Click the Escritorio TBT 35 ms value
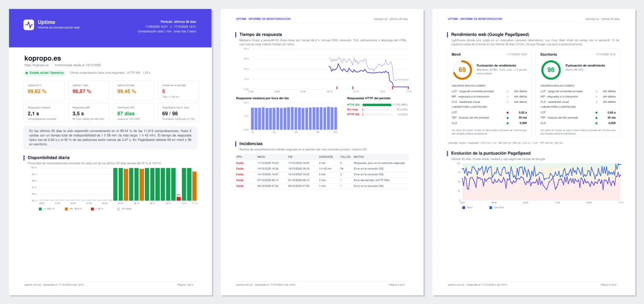 612,118
